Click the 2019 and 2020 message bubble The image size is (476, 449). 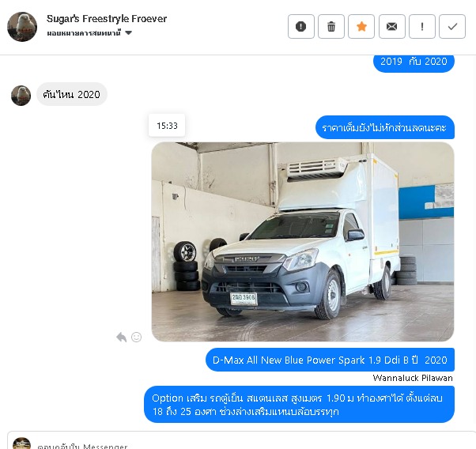pos(414,63)
